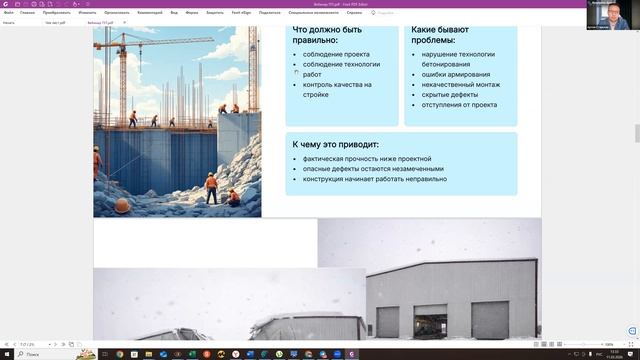Viewport: 640px width, 360px height.
Task: Click the previous view icon in status bar
Action: [x=71, y=344]
